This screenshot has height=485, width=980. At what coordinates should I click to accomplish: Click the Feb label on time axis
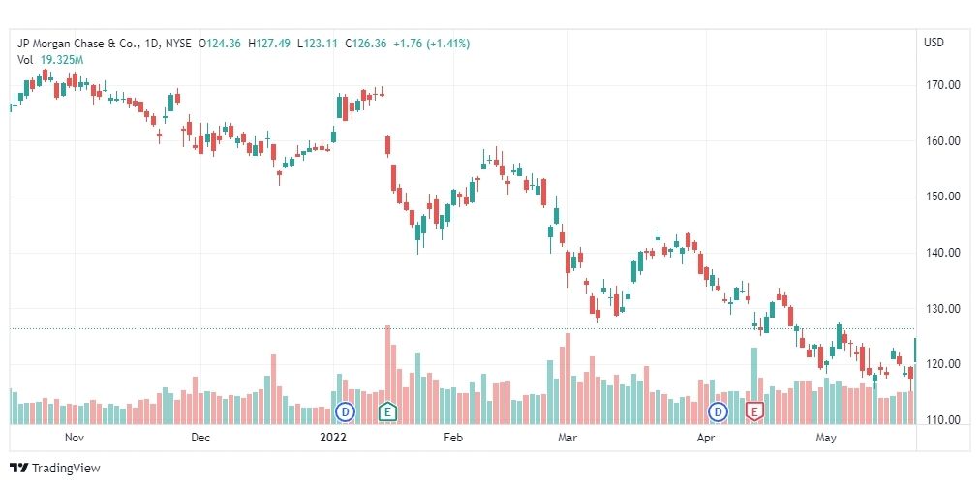(x=452, y=438)
